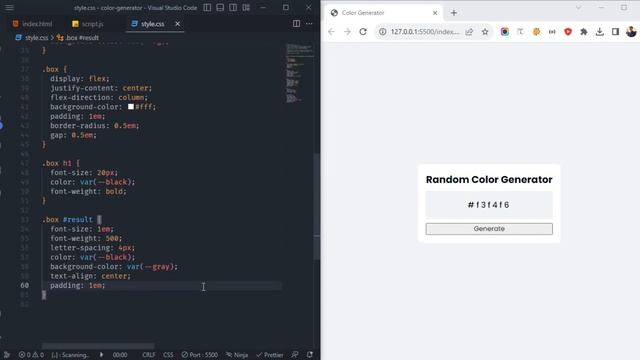Bookmark this page with star icon
The image size is (640, 360).
click(485, 32)
